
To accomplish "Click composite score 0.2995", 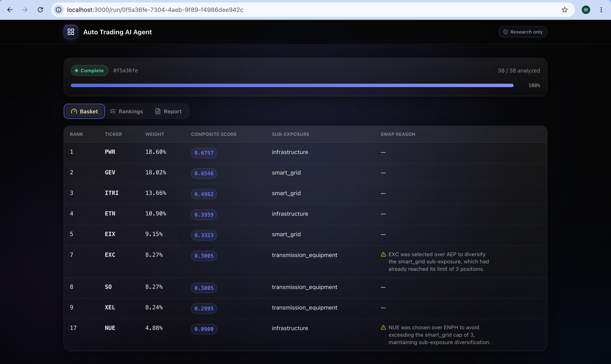I will click(x=204, y=308).
